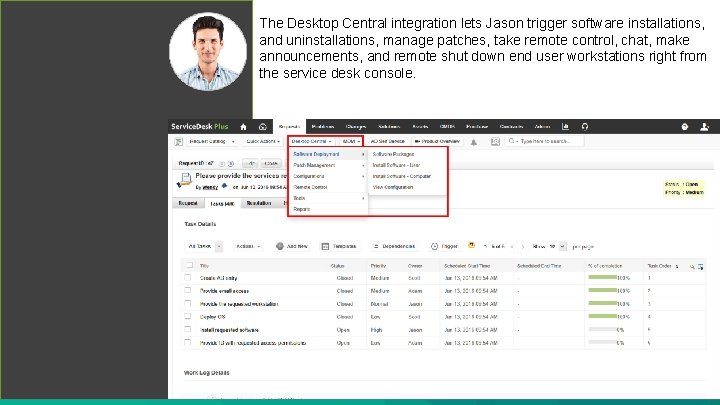Click the blue requester icon next to Wendy

pyautogui.click(x=224, y=186)
